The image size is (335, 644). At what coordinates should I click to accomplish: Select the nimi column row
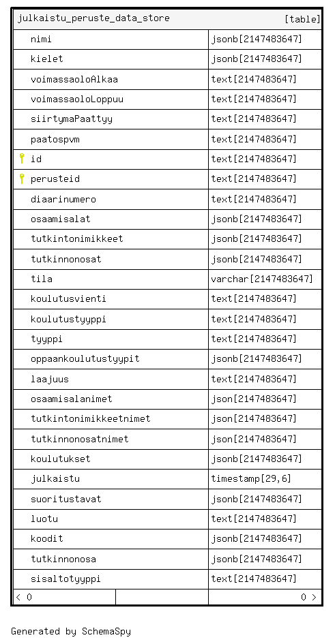click(167, 40)
